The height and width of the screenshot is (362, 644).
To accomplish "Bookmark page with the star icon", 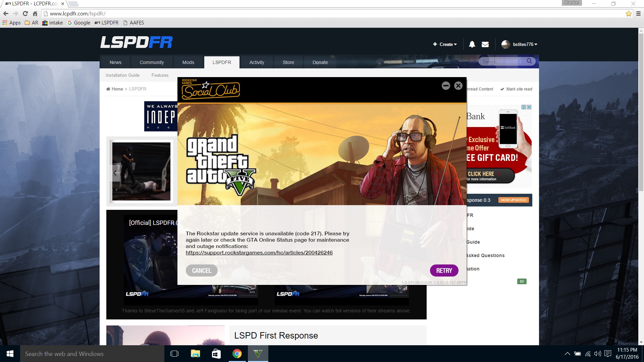I will click(629, 14).
